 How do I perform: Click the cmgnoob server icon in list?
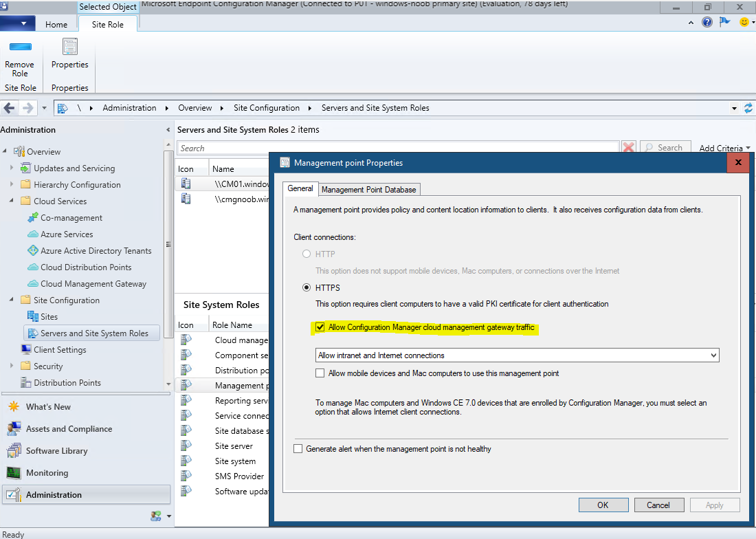(x=186, y=199)
